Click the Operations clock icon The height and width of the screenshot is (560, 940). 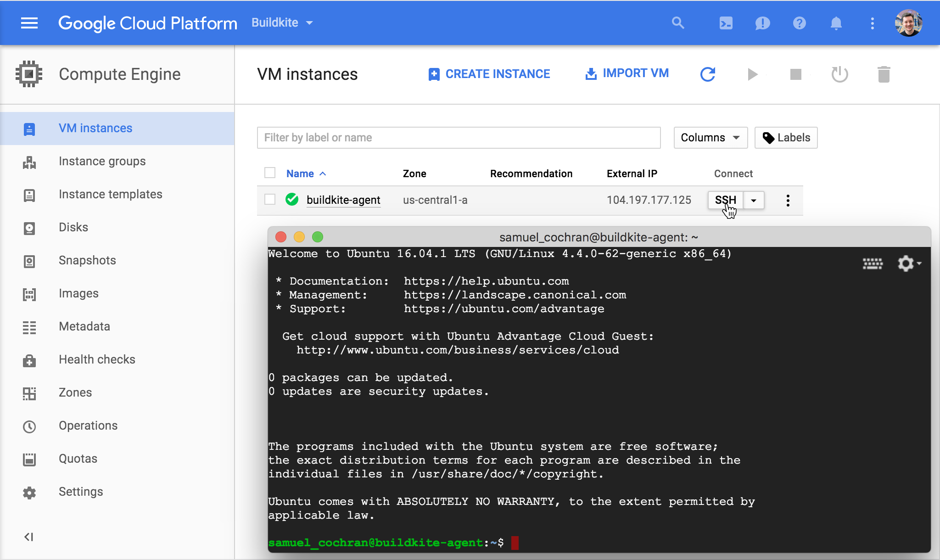(x=29, y=426)
